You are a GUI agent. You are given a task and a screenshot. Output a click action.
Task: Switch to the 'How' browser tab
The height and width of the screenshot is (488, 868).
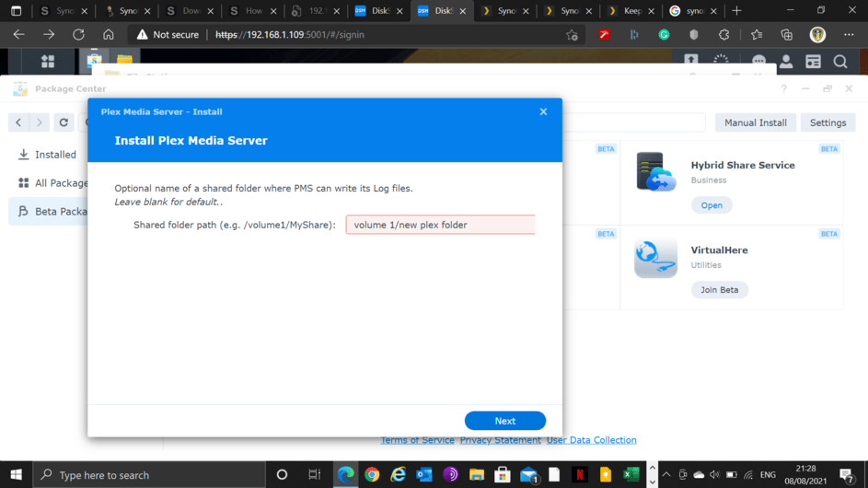253,10
